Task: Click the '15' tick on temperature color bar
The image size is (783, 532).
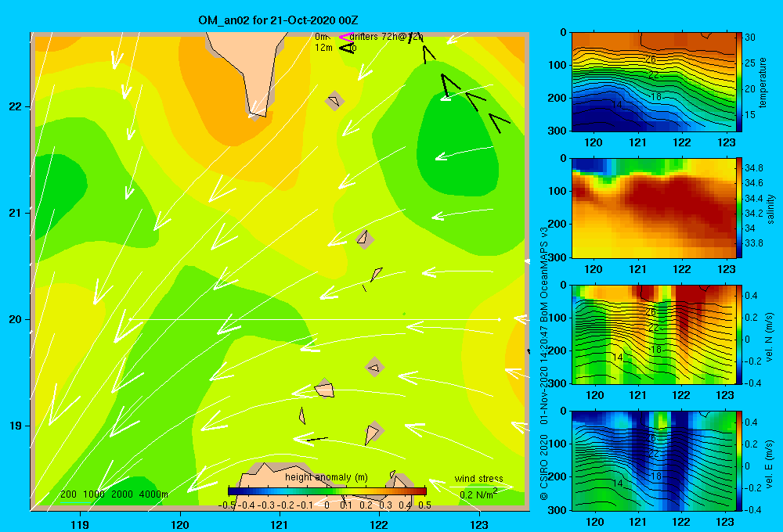Action: [749, 115]
